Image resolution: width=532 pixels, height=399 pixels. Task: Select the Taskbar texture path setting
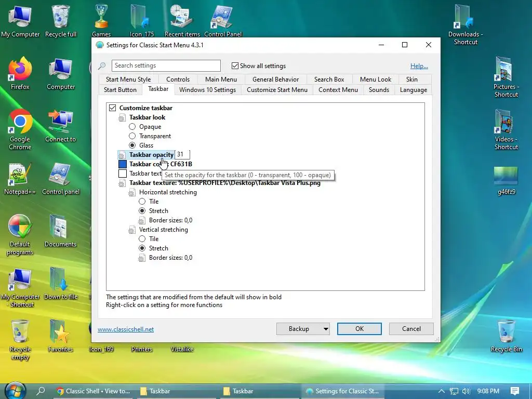click(x=224, y=183)
